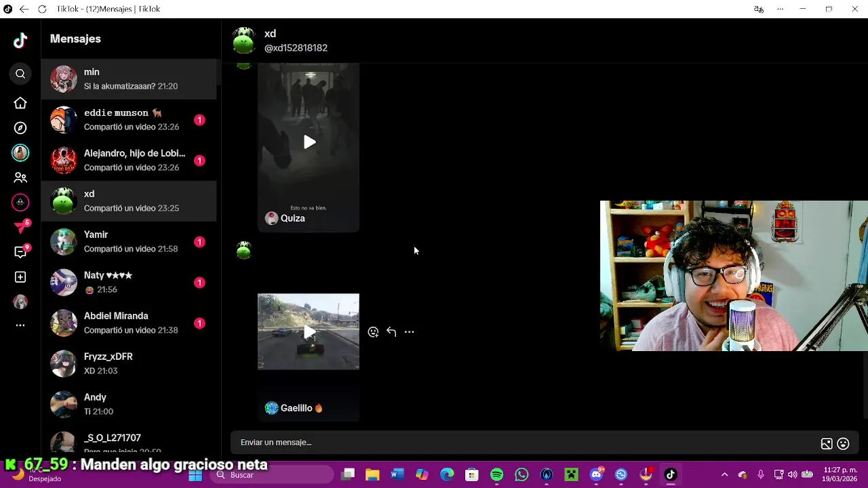Screen dimensions: 868x488
Task: Open Word from the taskbar
Action: 397,475
